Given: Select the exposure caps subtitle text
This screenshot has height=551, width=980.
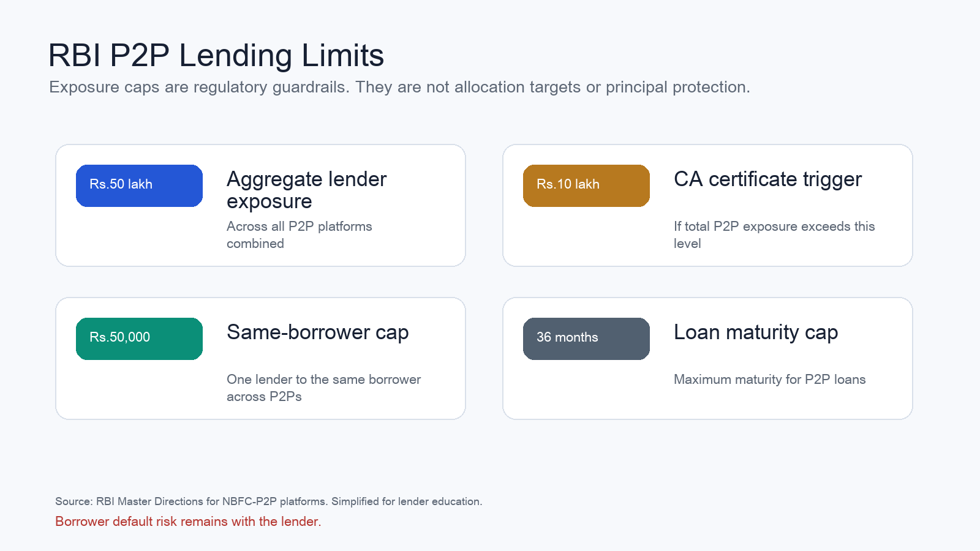Looking at the screenshot, I should [x=399, y=87].
